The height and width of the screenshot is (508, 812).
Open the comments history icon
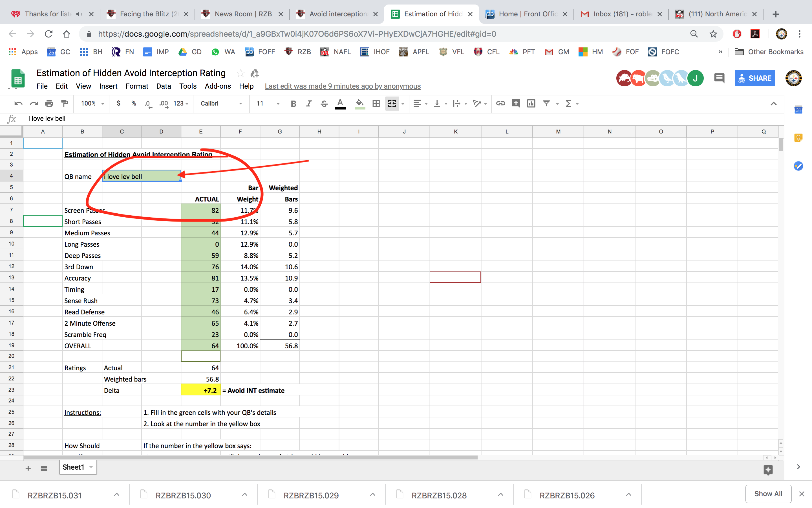[x=719, y=78]
